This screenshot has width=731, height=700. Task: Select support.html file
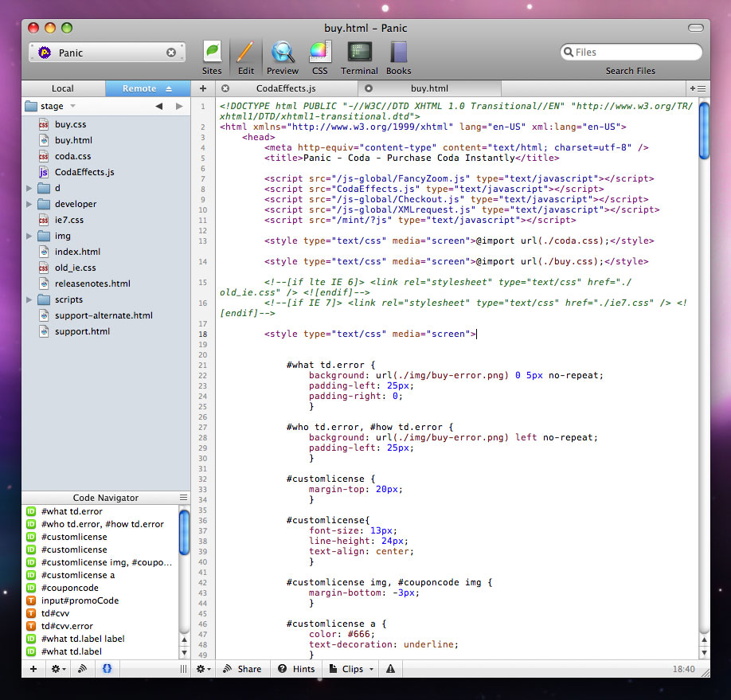click(106, 331)
